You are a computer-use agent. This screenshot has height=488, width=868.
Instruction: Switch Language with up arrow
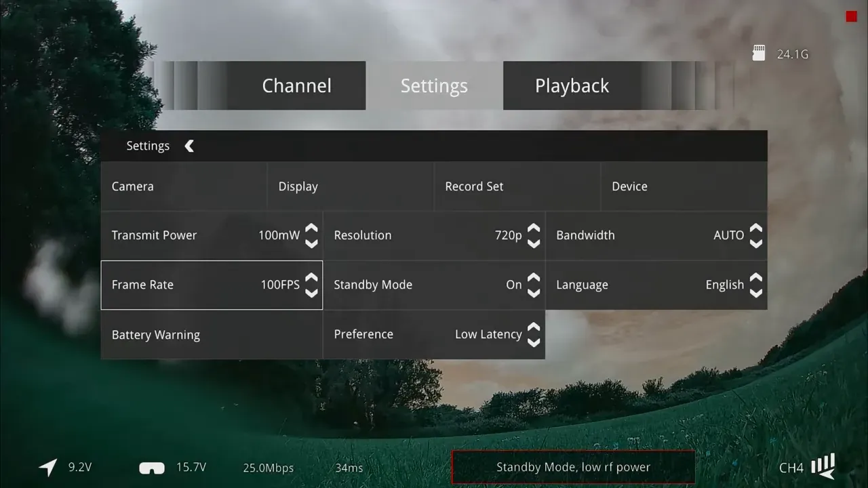coord(756,278)
